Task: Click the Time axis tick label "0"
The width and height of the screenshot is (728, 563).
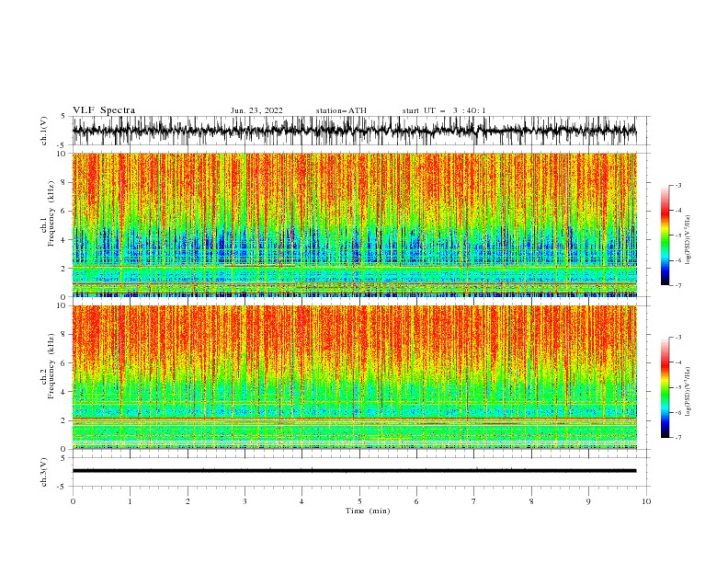Action: [x=73, y=501]
